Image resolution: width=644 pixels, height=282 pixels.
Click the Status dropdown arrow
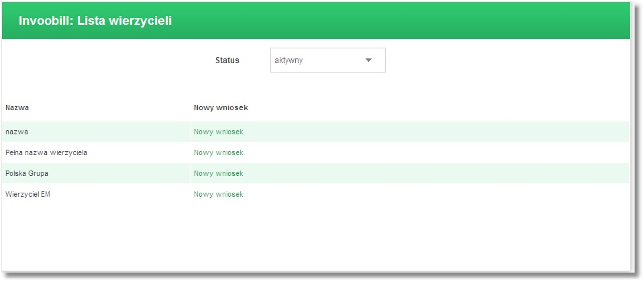[368, 60]
